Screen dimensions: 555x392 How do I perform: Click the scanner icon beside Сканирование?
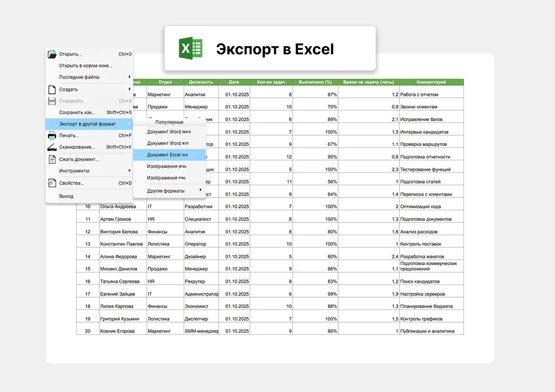(x=52, y=147)
